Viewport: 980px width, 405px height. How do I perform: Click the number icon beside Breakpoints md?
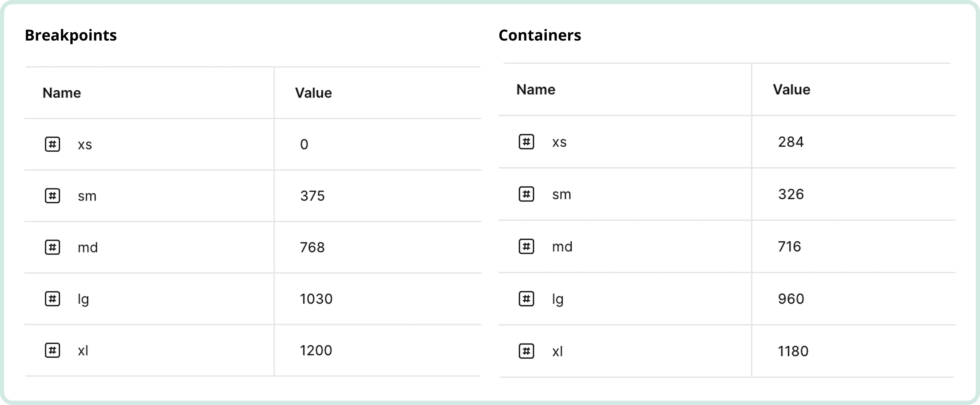pyautogui.click(x=53, y=247)
